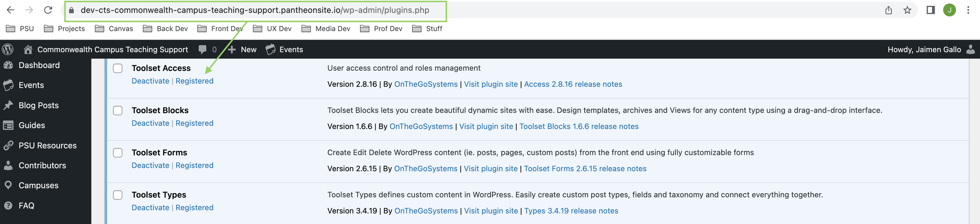This screenshot has width=980, height=224.
Task: Open the browser side panel icon
Action: (931, 10)
